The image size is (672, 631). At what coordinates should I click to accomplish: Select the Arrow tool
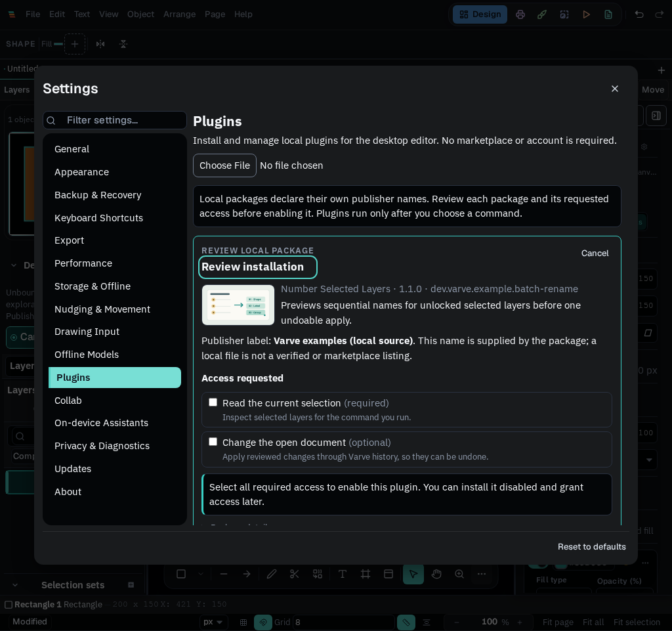[247, 574]
